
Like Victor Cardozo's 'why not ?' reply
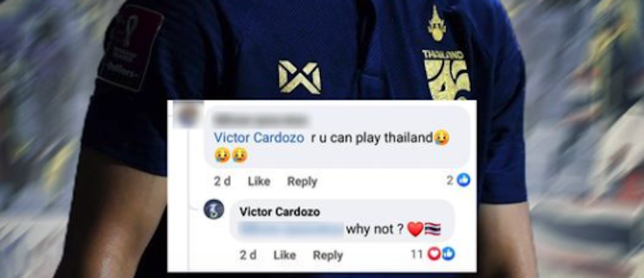pos(284,255)
